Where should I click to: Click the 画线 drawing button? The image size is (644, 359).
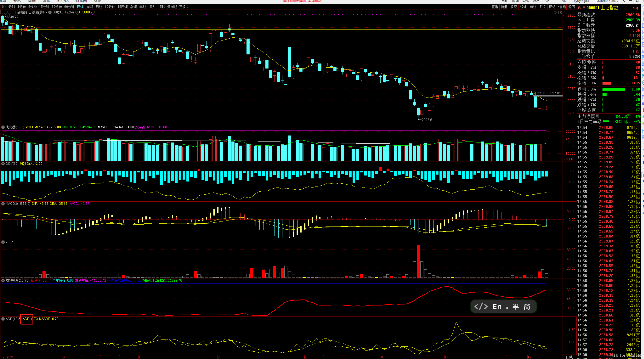click(533, 7)
